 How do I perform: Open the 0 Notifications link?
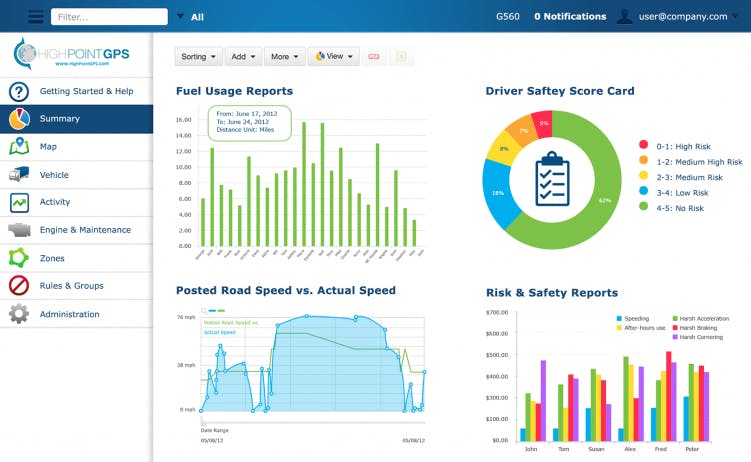(x=570, y=16)
